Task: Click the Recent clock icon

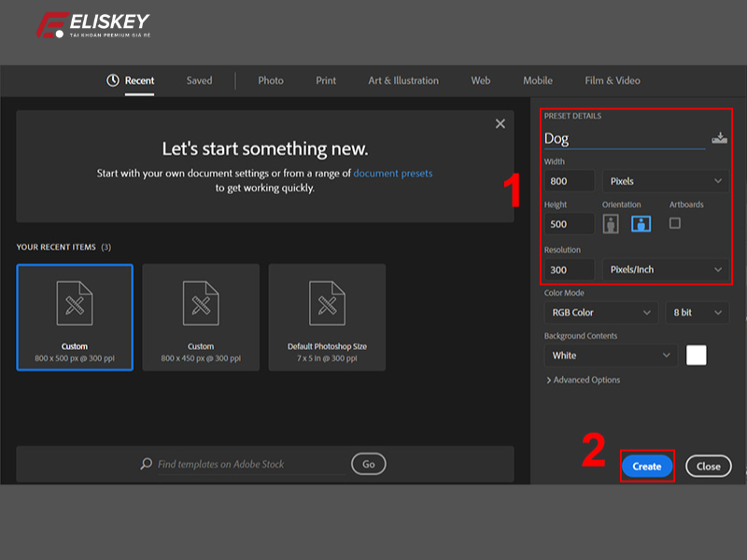Action: [113, 81]
